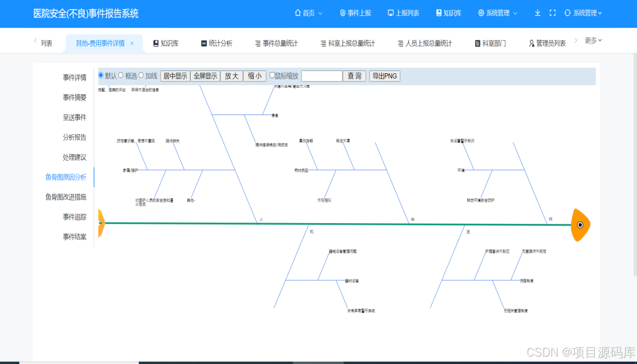This screenshot has height=364, width=637.
Task: Switch to the 统计分析 tab
Action: [217, 43]
